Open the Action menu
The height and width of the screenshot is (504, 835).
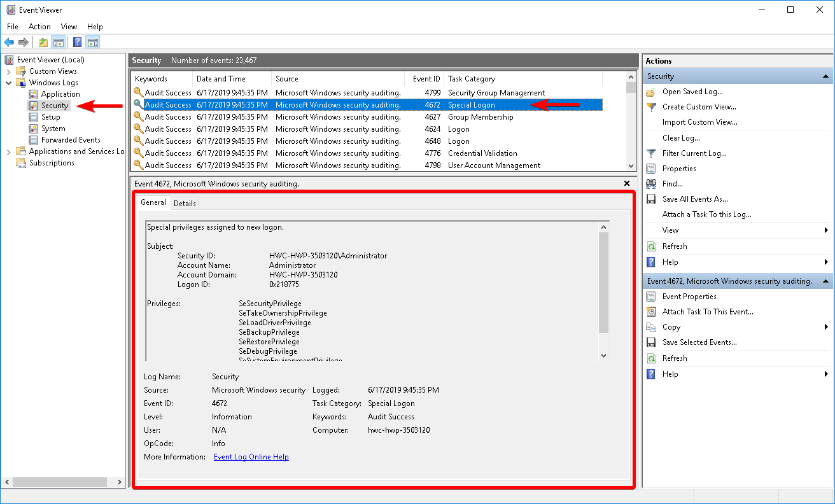pos(39,26)
